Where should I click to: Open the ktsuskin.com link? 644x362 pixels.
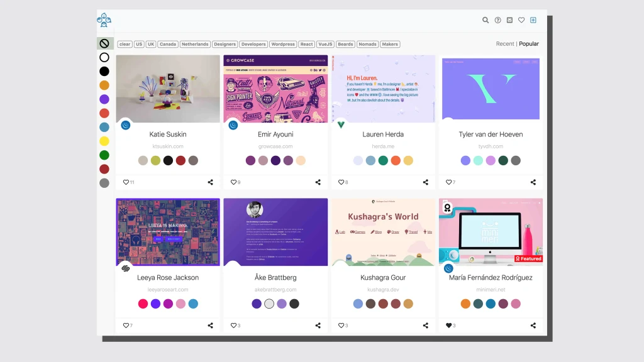click(x=167, y=146)
